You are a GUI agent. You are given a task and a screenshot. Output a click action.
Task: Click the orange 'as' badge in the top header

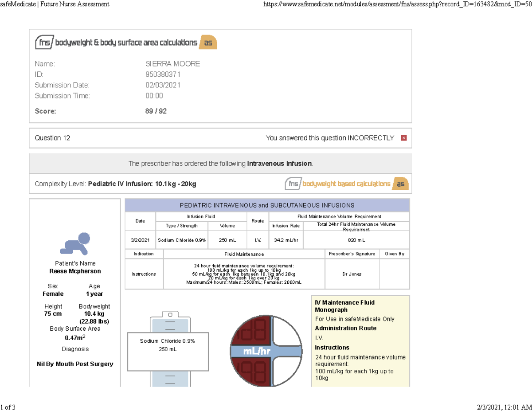click(208, 43)
